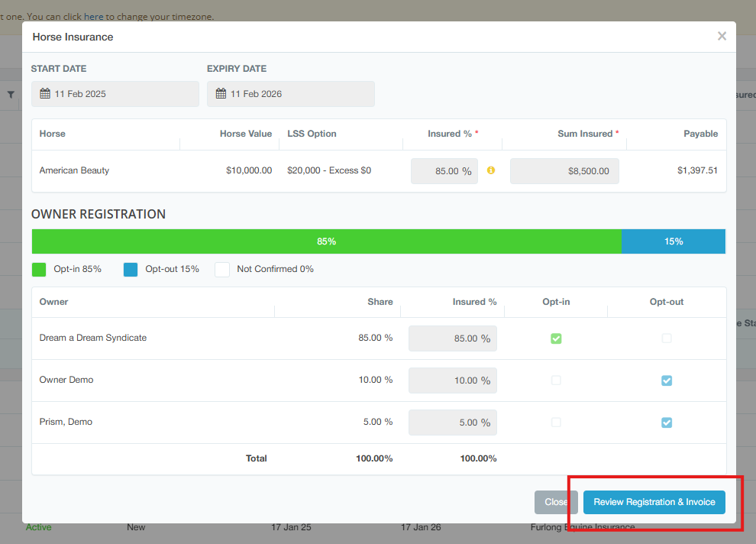Click the yellow info icon beside Insured %
The width and height of the screenshot is (756, 544).
[x=491, y=170]
